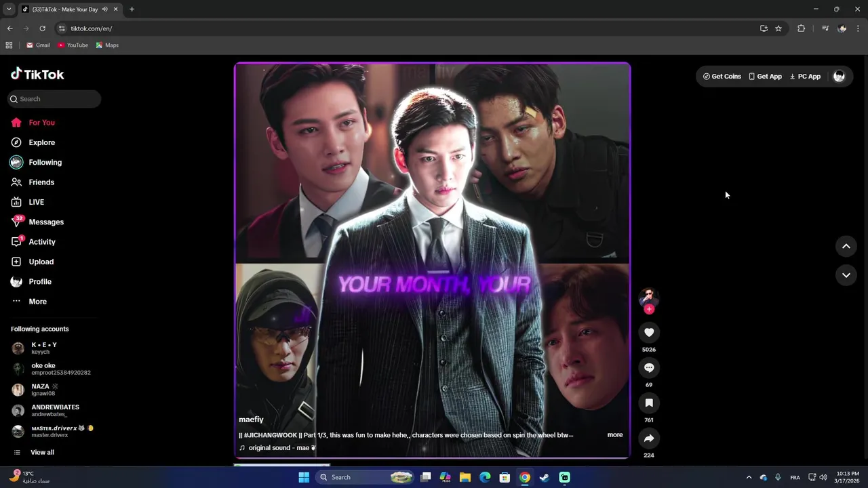Open creator avatar beside the video
The width and height of the screenshot is (868, 488).
[649, 297]
